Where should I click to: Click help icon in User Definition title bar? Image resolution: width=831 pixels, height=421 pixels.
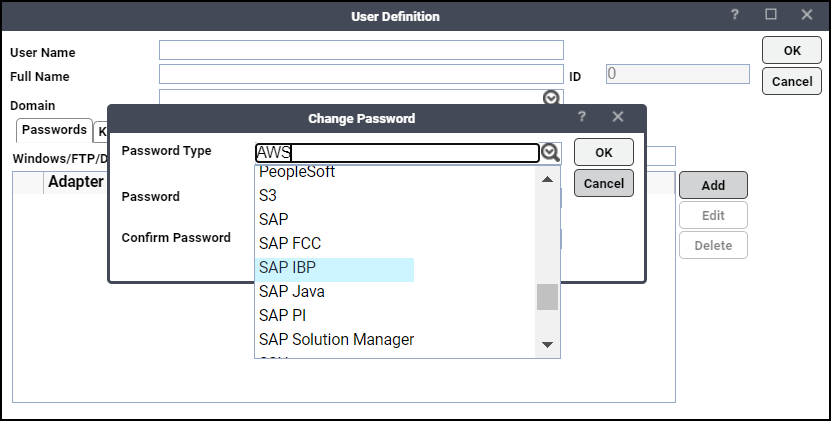click(x=735, y=15)
